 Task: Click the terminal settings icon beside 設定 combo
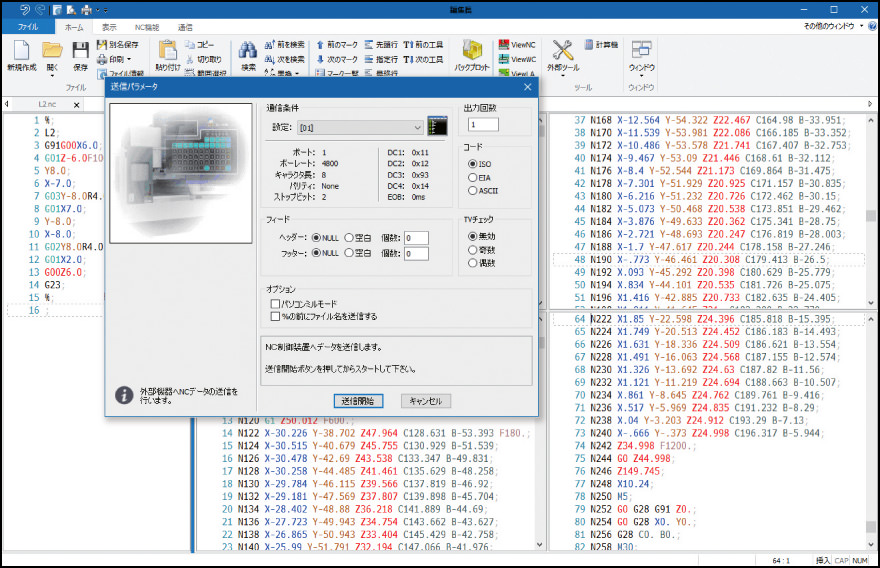coord(437,126)
